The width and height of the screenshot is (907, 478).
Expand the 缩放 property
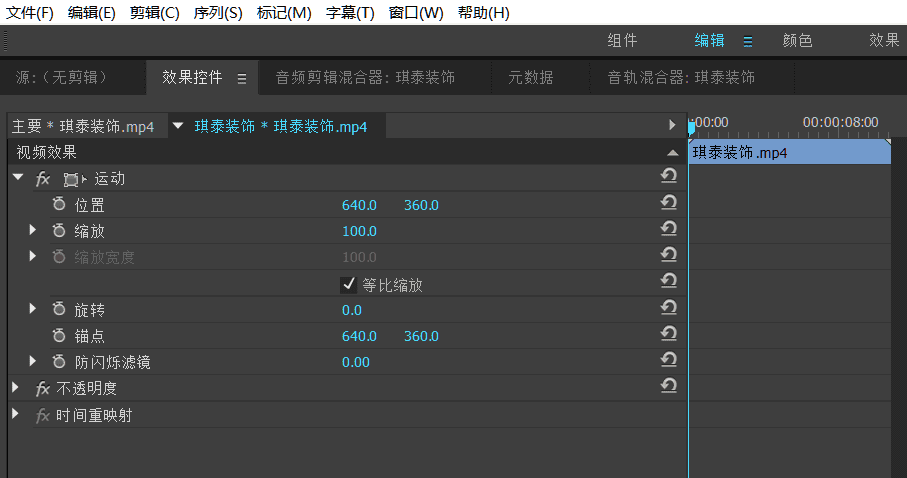coord(33,230)
